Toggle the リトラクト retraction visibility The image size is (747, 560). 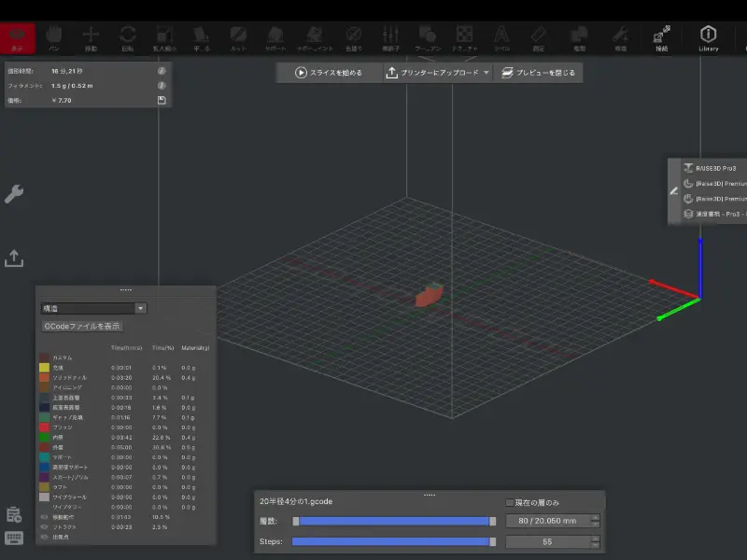point(43,525)
